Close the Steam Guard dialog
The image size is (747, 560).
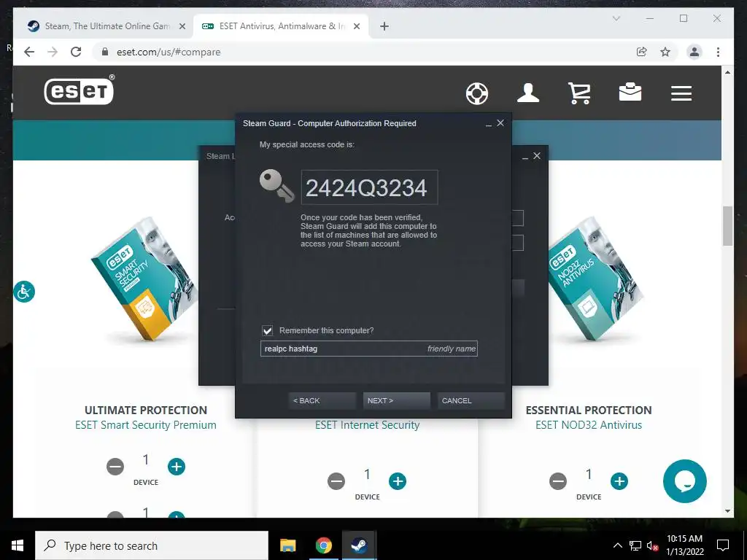click(500, 122)
